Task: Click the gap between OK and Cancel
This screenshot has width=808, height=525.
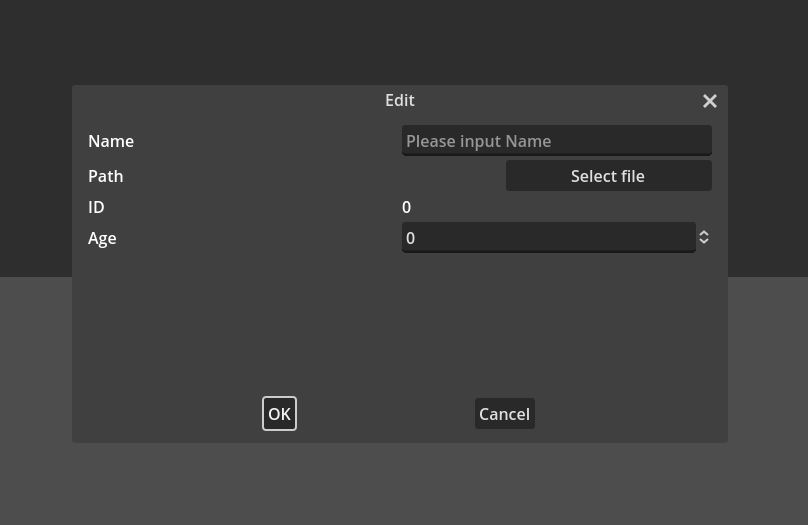Action: (385, 414)
